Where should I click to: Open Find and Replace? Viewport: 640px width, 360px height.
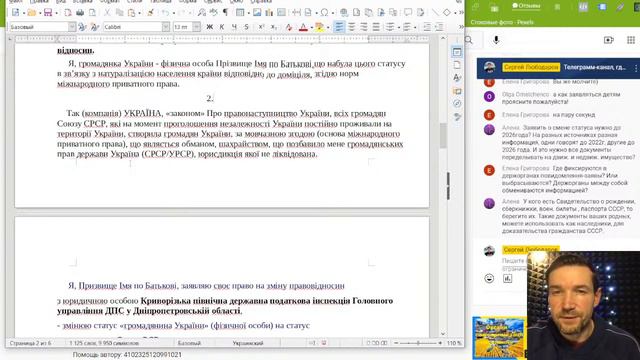pos(202,13)
